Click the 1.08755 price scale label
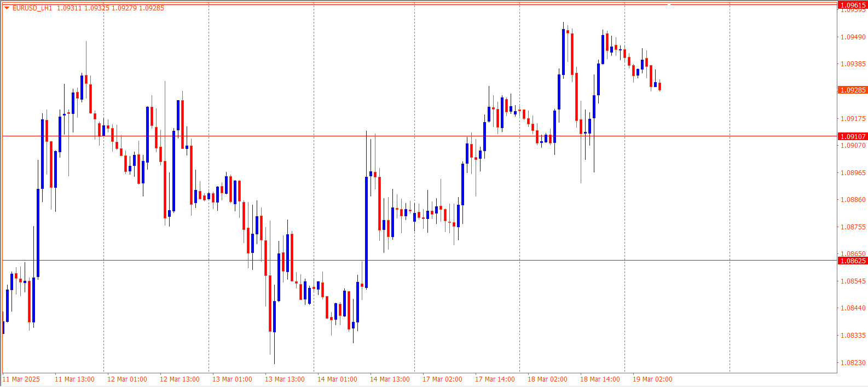868x387 pixels. 853,227
